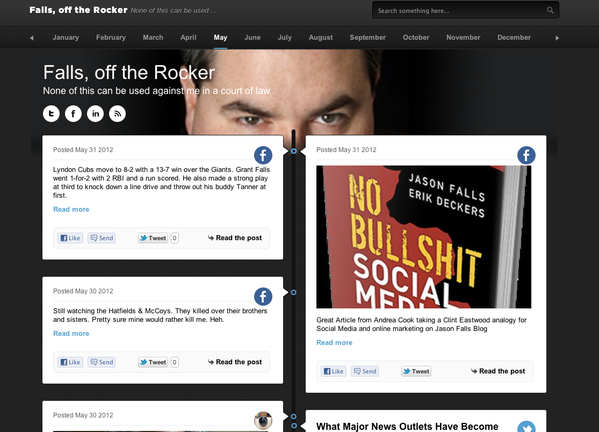Click Read the post on Hatfields & McCoys card
The height and width of the screenshot is (432, 599).
coord(235,362)
